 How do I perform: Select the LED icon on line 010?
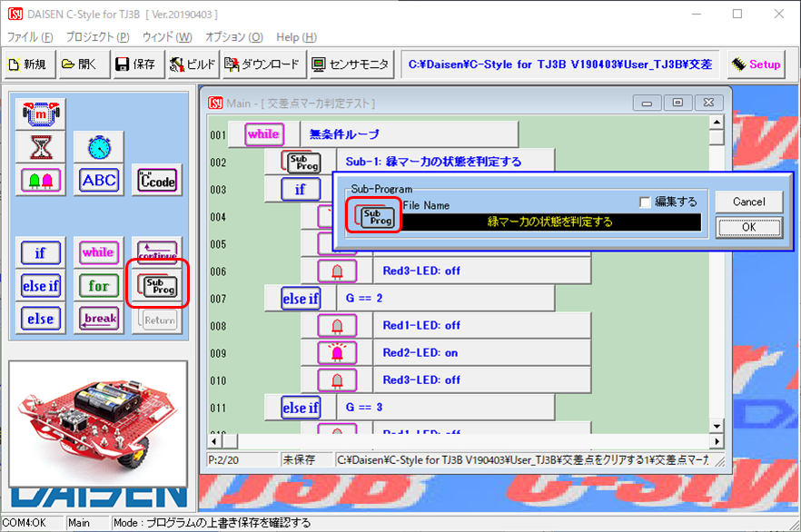(x=337, y=380)
